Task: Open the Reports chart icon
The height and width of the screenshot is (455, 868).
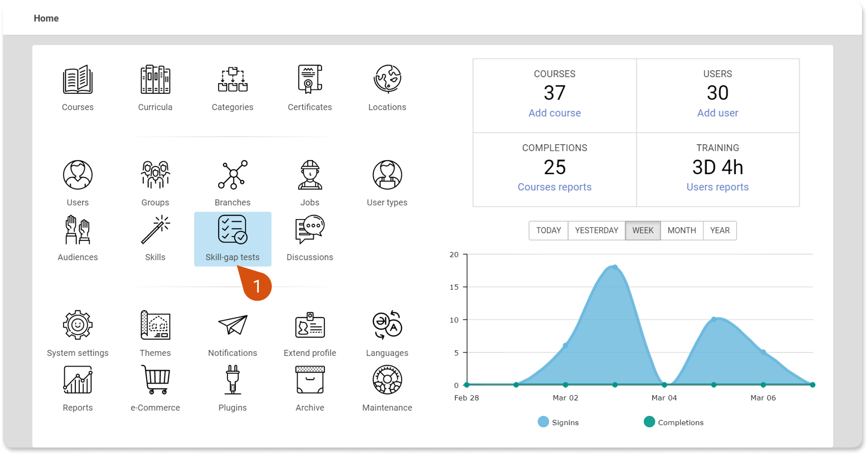Action: 78,380
